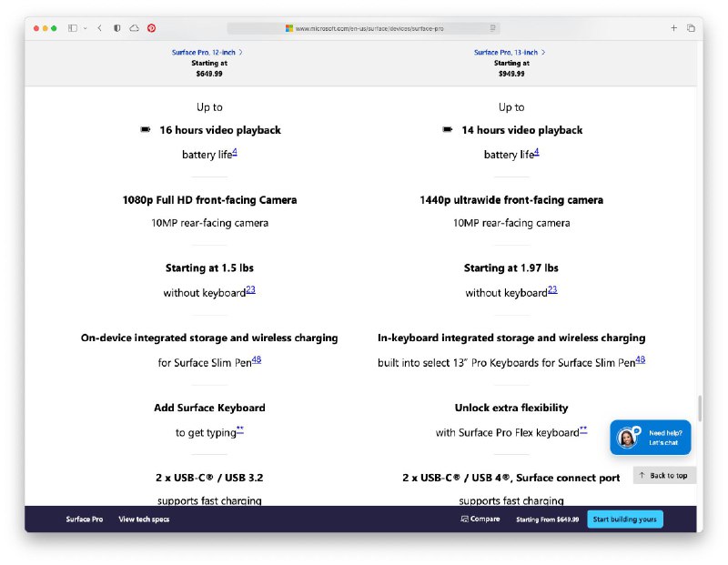Click the microsoft.com address bar
This screenshot has width=728, height=565.
364,28
